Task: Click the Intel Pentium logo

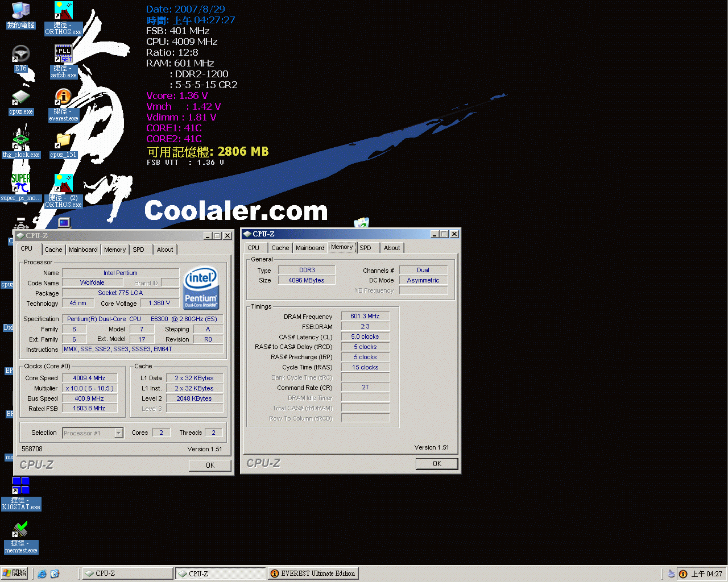Action: [x=201, y=289]
